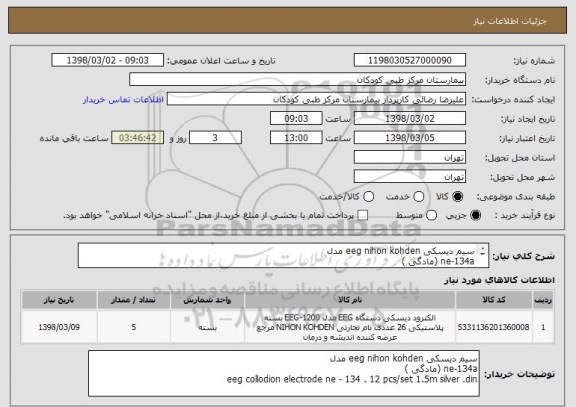Image resolution: width=576 pixels, height=407 pixels.
Task: Click the up/down stepper in description box
Action: click(x=482, y=251)
